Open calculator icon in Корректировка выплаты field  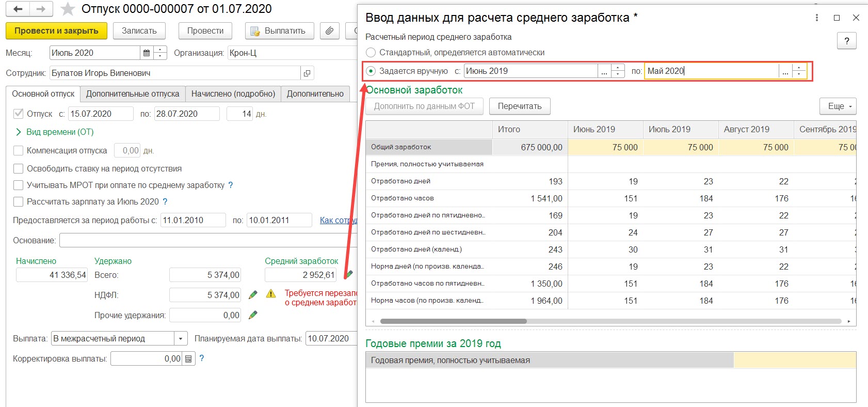pyautogui.click(x=188, y=358)
